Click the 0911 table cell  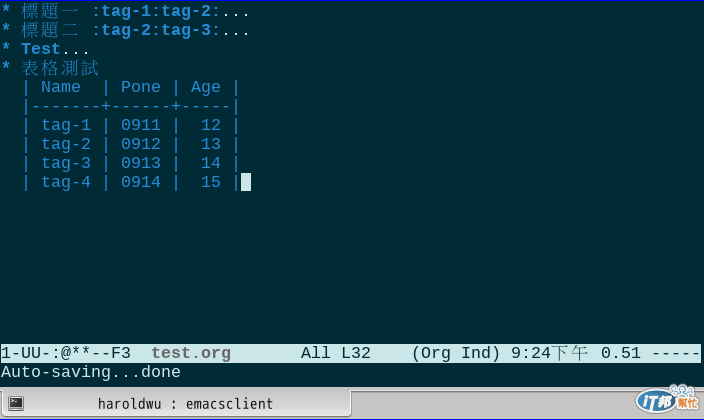pyautogui.click(x=141, y=125)
